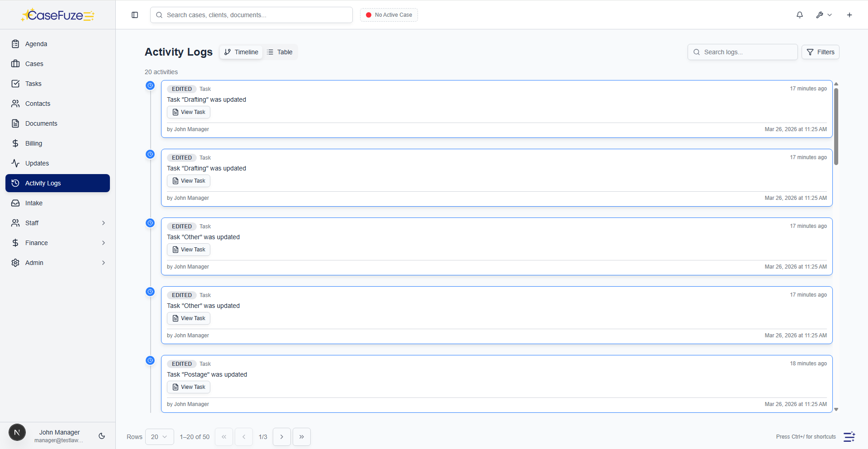Toggle dark mode with the moon icon
The image size is (868, 449).
click(x=101, y=436)
